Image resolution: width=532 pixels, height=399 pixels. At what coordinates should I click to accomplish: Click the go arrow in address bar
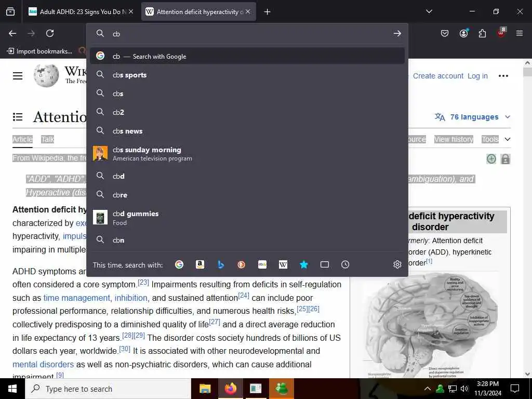[x=397, y=34]
